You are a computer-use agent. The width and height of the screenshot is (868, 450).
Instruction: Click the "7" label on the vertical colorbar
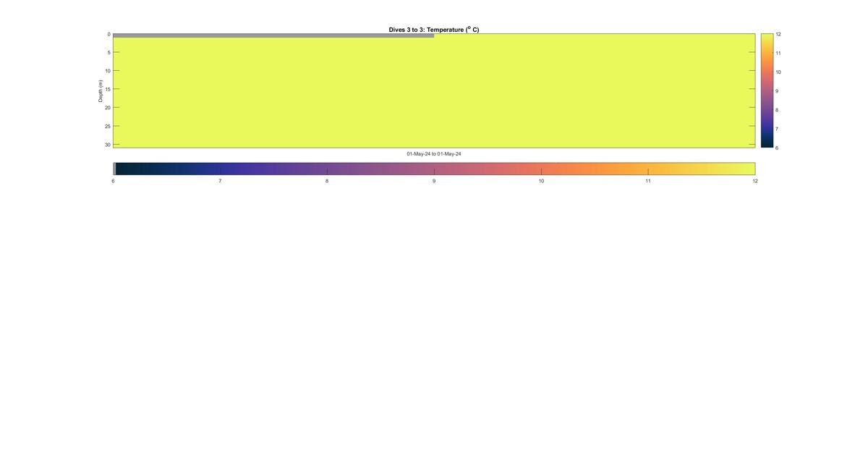click(778, 129)
